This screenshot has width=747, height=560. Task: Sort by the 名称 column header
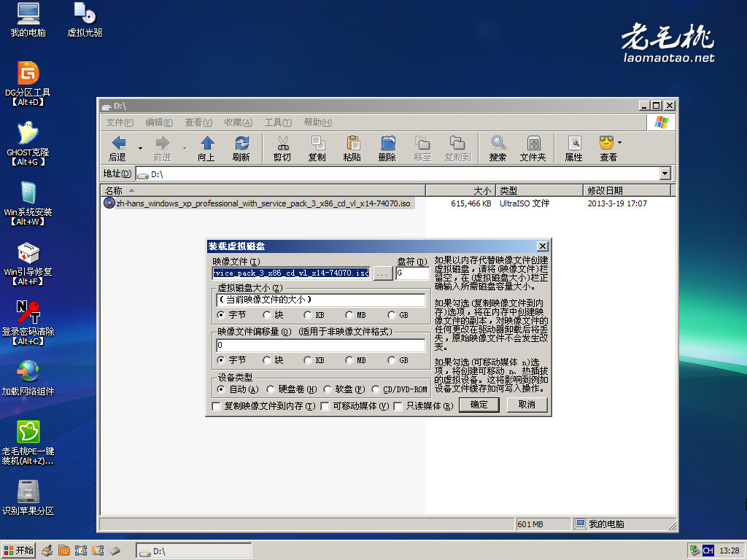point(263,190)
